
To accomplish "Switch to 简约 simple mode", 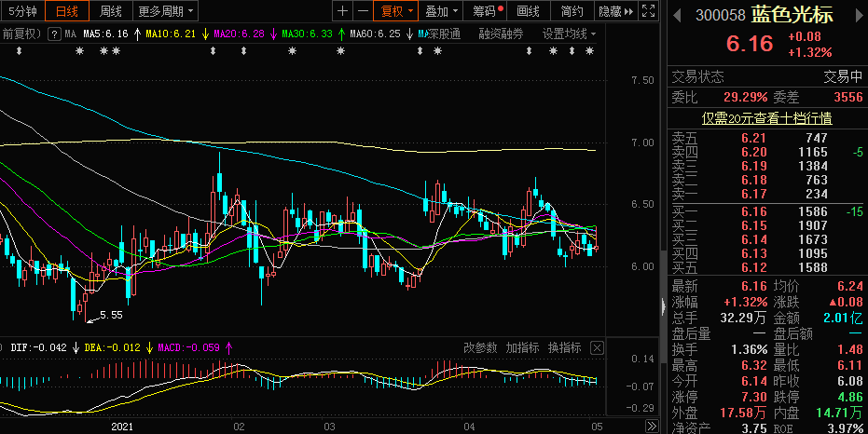I will tap(572, 11).
